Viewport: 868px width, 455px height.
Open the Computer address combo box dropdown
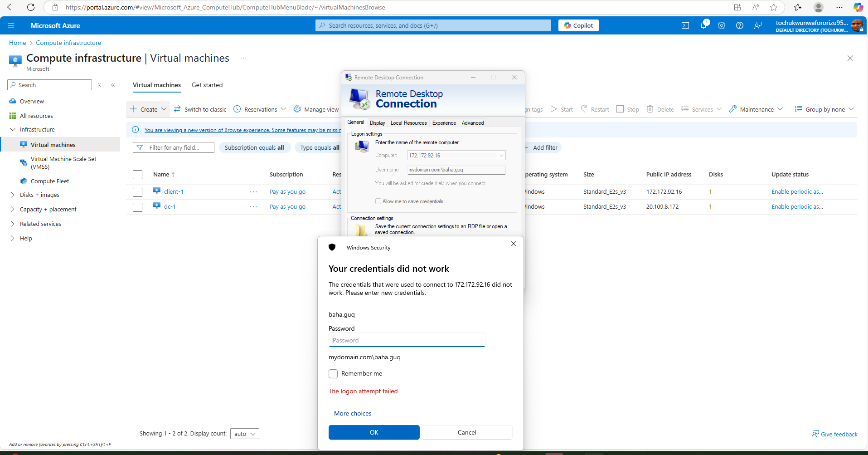pyautogui.click(x=501, y=156)
